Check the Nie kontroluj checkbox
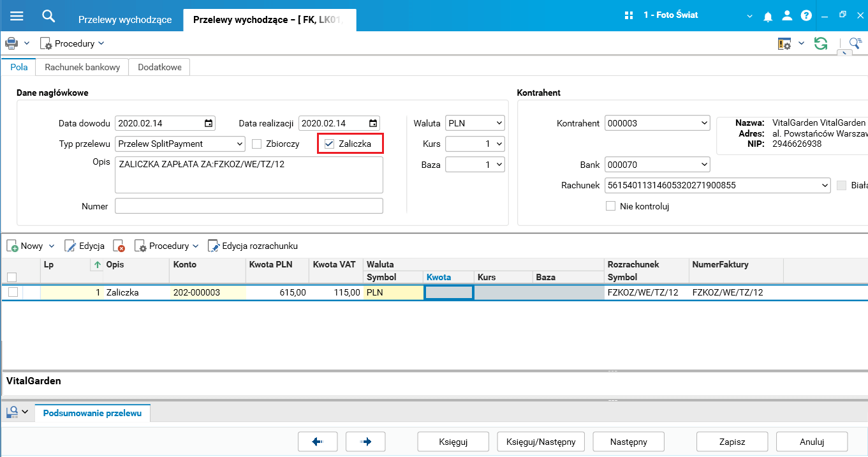The image size is (868, 457). click(611, 206)
